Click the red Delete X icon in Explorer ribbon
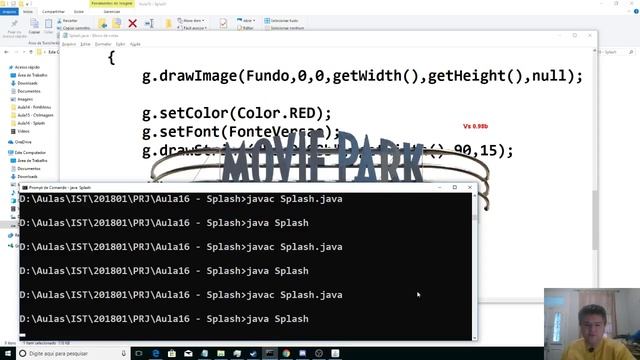This screenshot has height=360, width=640. point(132,24)
